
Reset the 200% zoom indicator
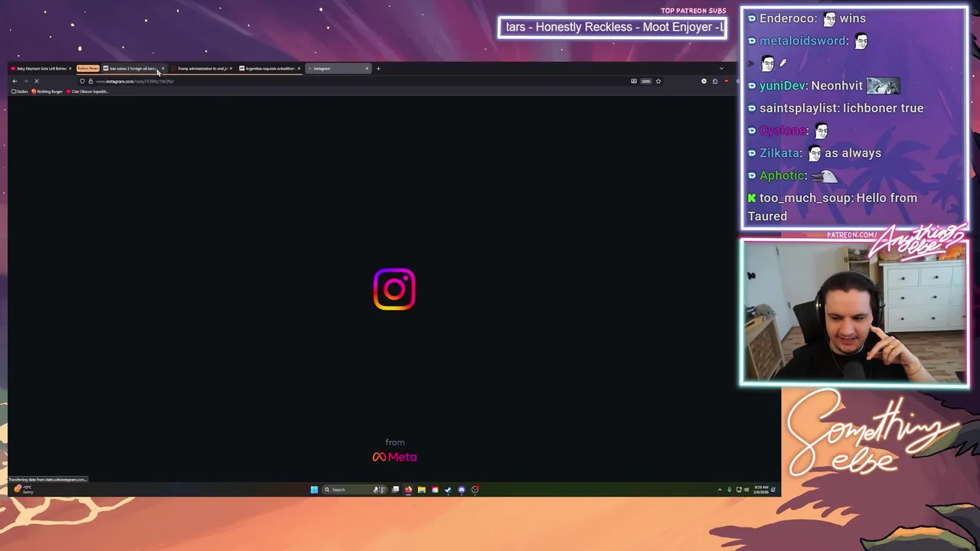tap(646, 81)
